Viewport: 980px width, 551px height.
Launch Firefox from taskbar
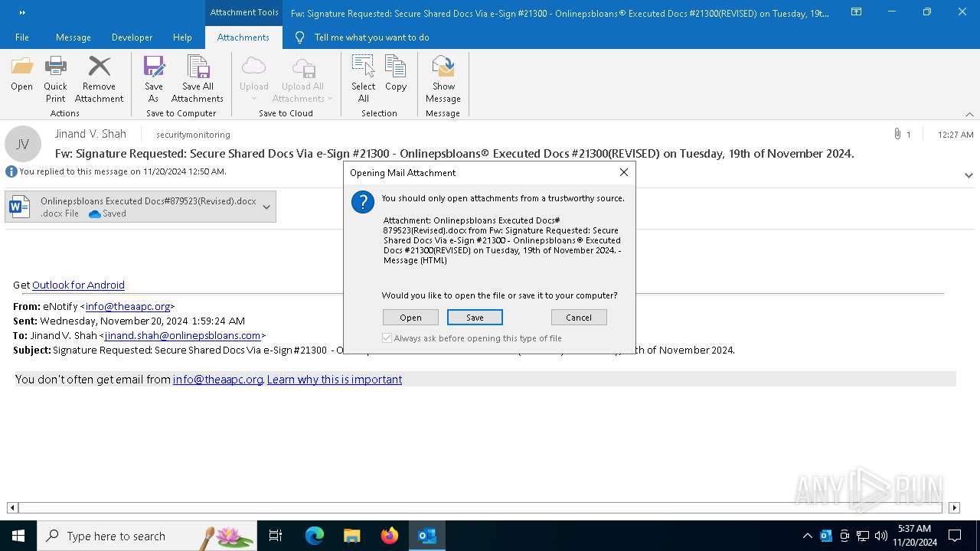[x=390, y=536]
